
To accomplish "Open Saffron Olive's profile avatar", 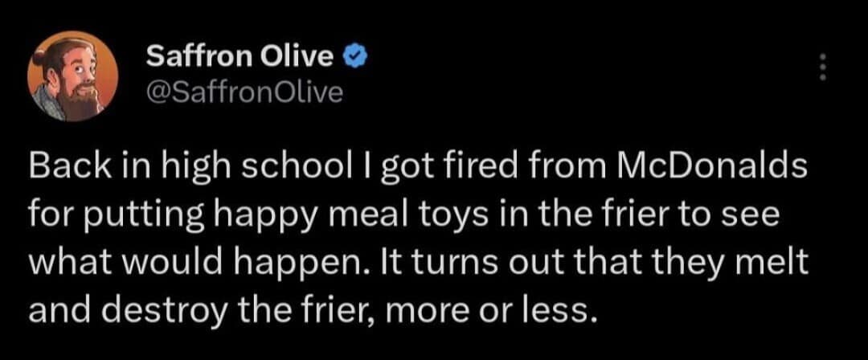I will coord(72,77).
